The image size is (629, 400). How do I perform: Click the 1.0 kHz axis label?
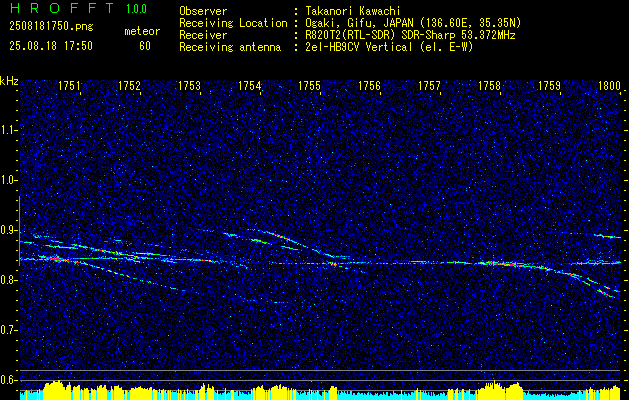9,180
